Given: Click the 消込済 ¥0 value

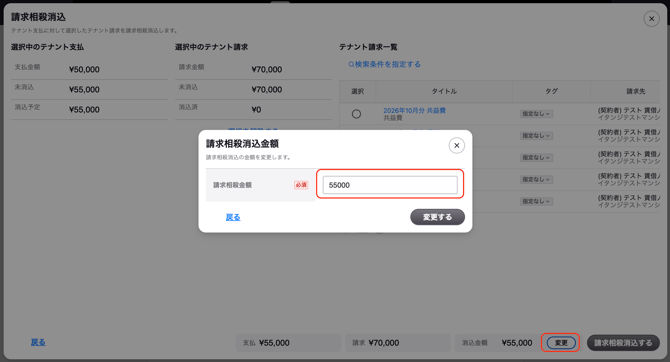Looking at the screenshot, I should [256, 109].
